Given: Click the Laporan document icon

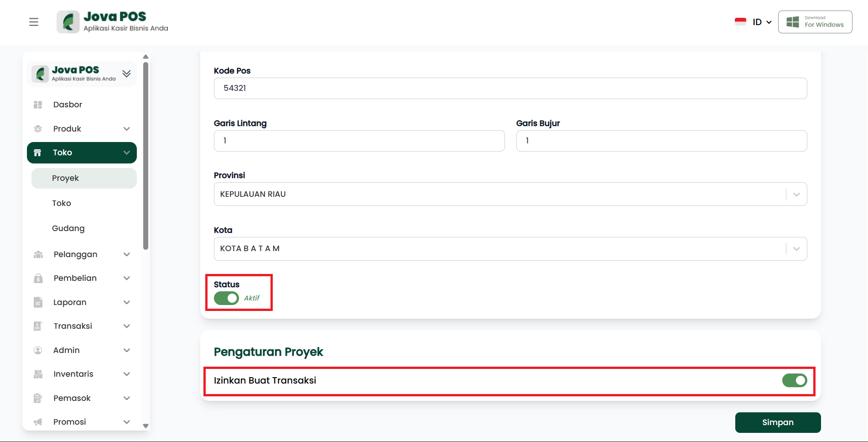Looking at the screenshot, I should [38, 302].
